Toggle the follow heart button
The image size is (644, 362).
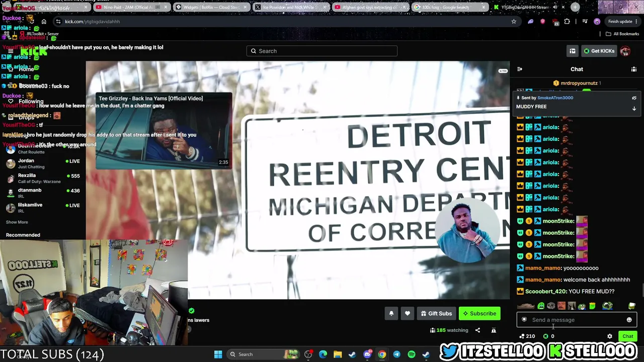pyautogui.click(x=408, y=314)
